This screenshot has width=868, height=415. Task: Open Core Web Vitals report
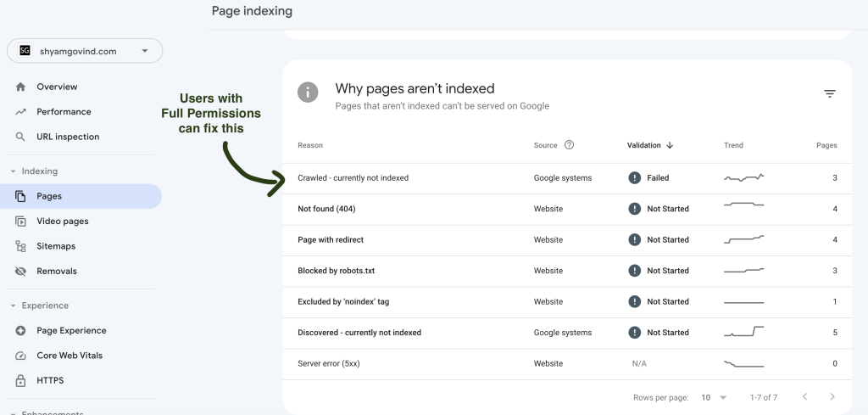pos(69,356)
